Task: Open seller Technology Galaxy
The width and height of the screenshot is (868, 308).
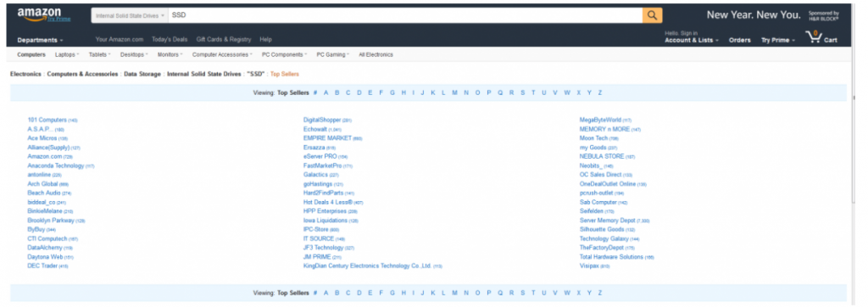Action: tap(604, 238)
